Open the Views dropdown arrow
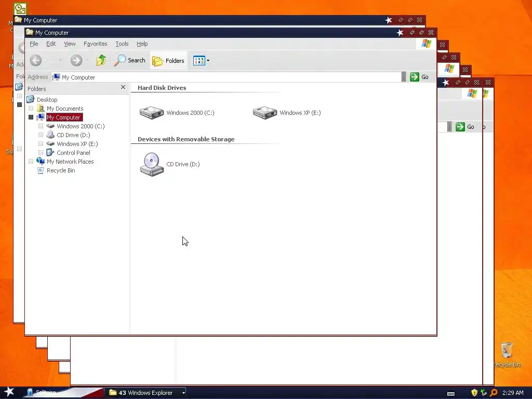 pyautogui.click(x=208, y=61)
